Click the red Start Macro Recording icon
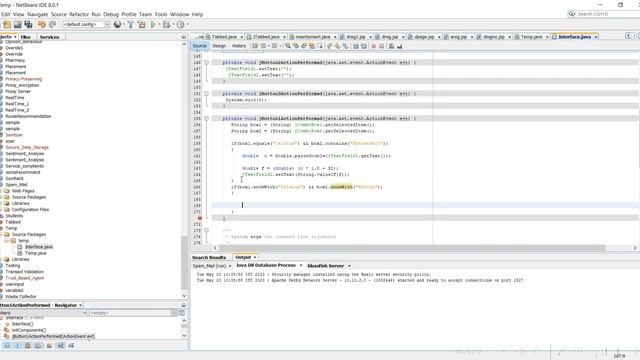The width and height of the screenshot is (640, 360). point(373,46)
